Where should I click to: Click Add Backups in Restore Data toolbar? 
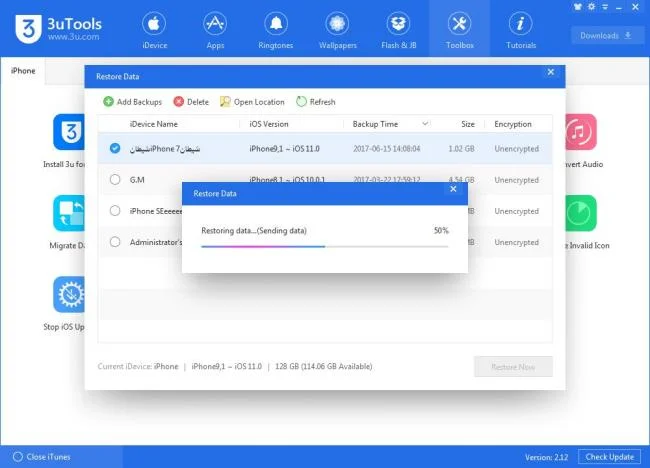tap(133, 102)
